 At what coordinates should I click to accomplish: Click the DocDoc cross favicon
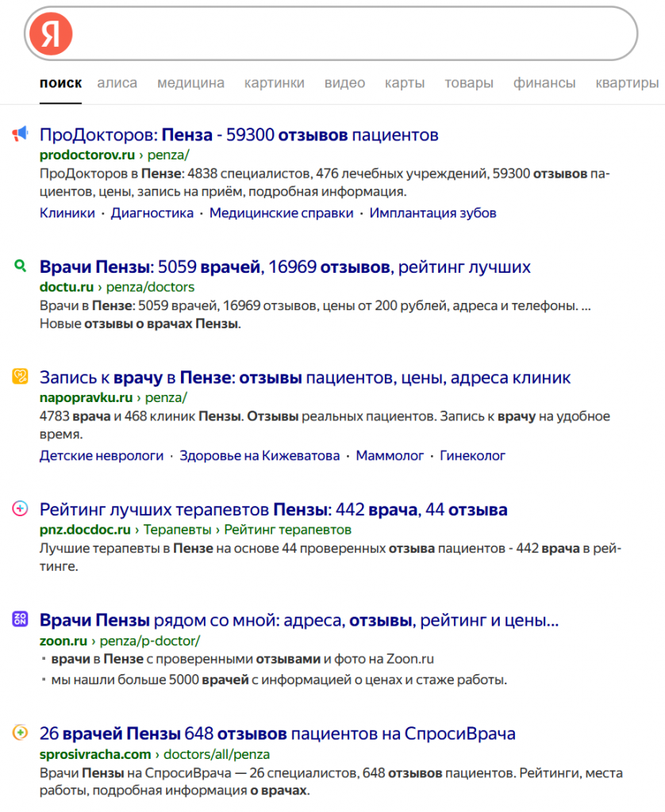point(21,510)
